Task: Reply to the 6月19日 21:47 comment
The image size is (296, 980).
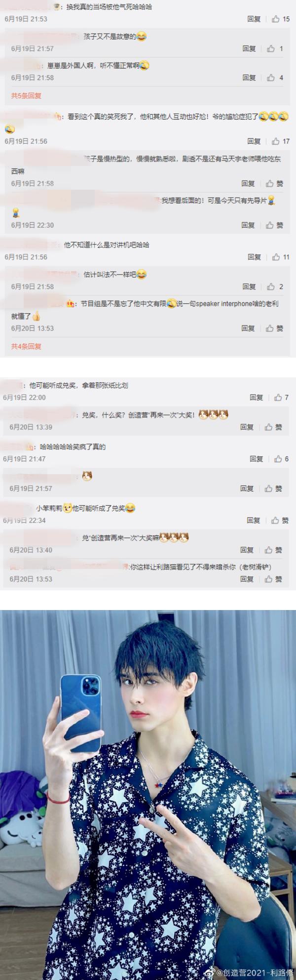Action: coord(256,459)
